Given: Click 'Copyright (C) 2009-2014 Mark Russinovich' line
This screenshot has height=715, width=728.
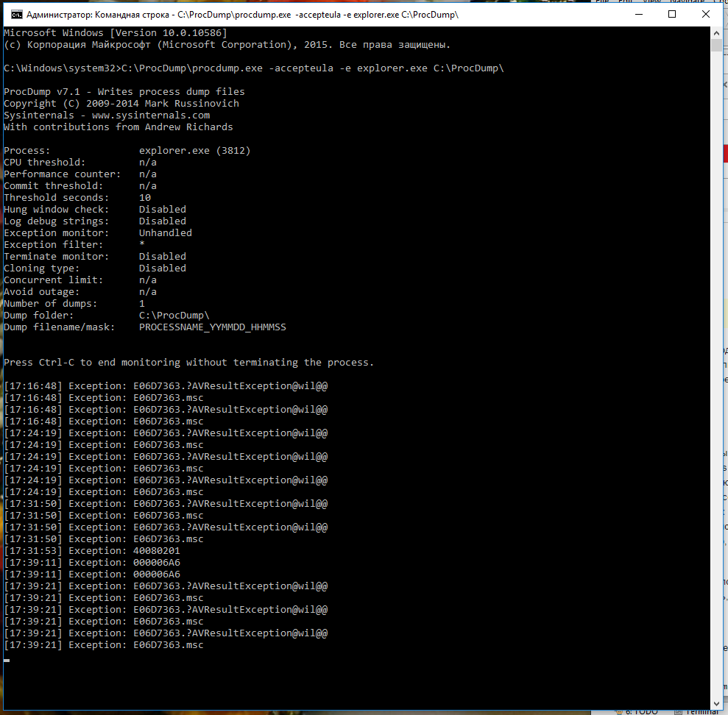Looking at the screenshot, I should point(121,104).
